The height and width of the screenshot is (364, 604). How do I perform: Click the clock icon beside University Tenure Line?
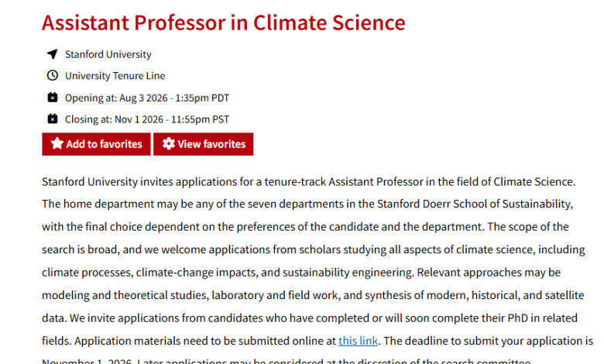pyautogui.click(x=53, y=75)
